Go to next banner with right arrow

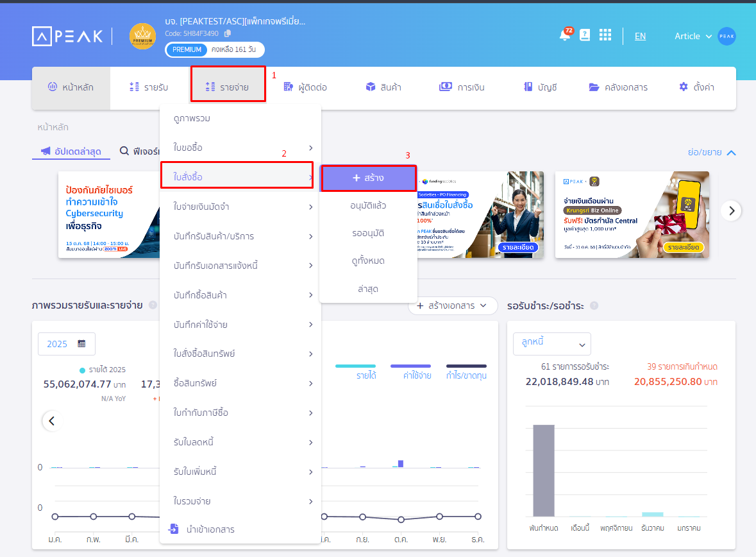732,210
